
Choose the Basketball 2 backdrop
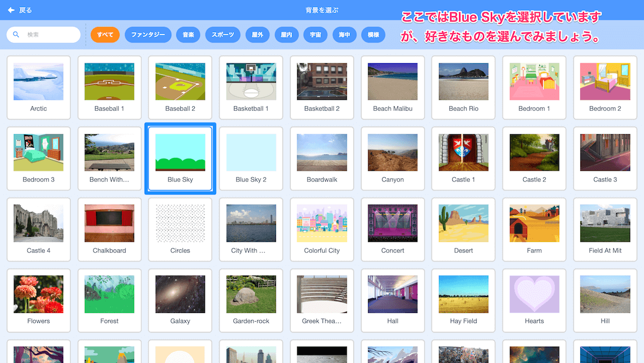click(x=322, y=88)
